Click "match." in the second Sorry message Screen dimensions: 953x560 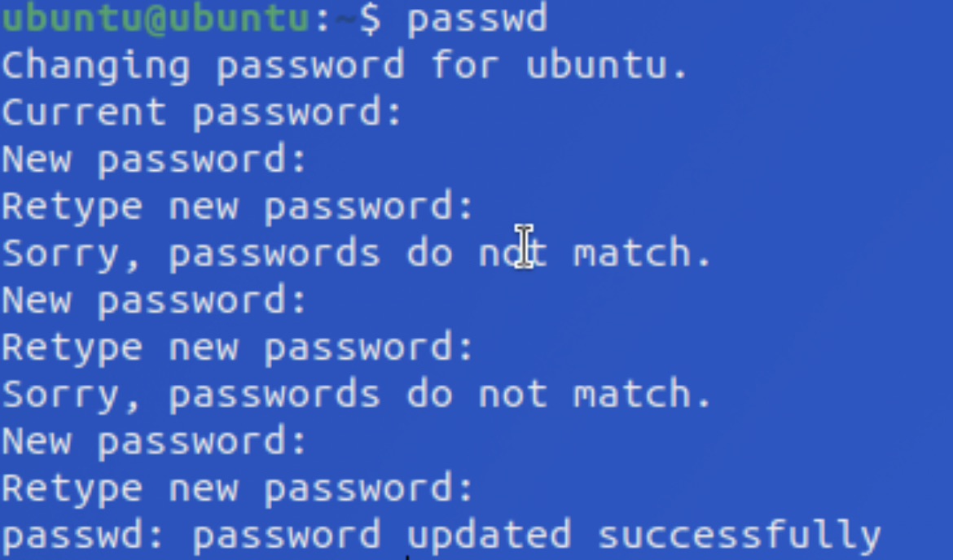643,395
